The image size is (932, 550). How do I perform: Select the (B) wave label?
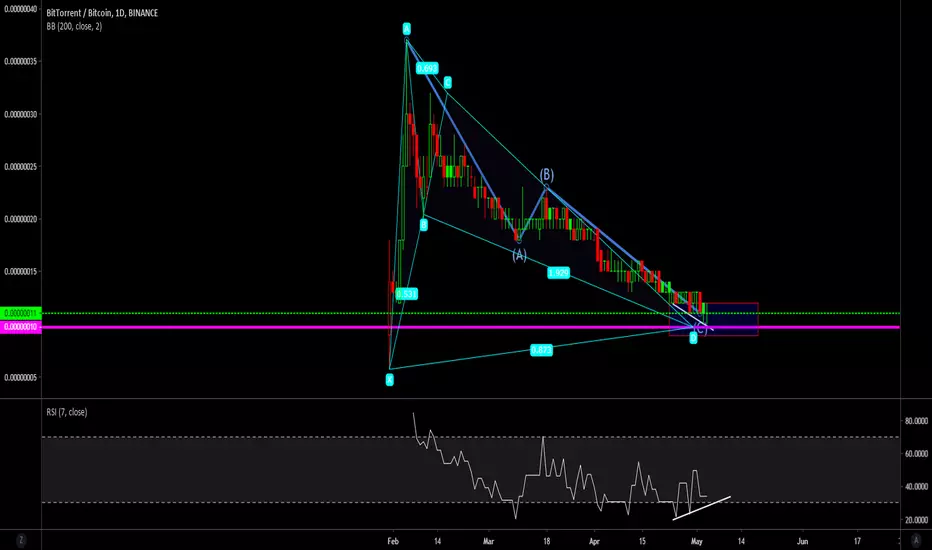(x=547, y=175)
